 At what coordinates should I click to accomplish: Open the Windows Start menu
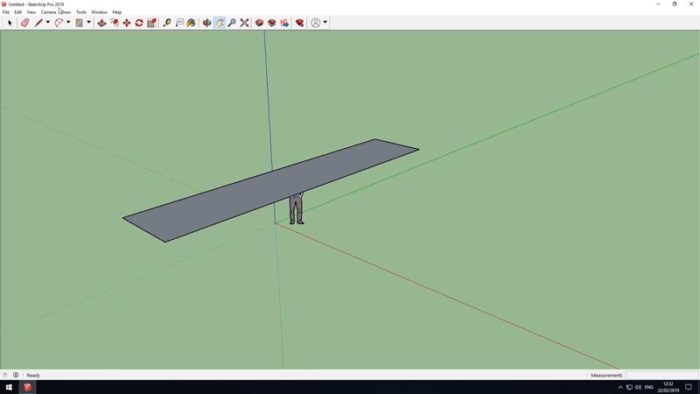[8, 387]
